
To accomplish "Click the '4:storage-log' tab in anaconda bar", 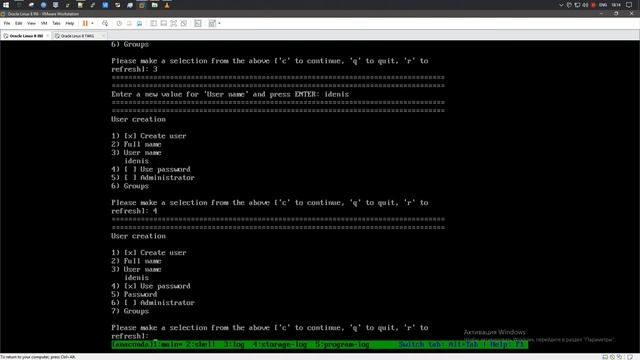I will click(x=280, y=344).
